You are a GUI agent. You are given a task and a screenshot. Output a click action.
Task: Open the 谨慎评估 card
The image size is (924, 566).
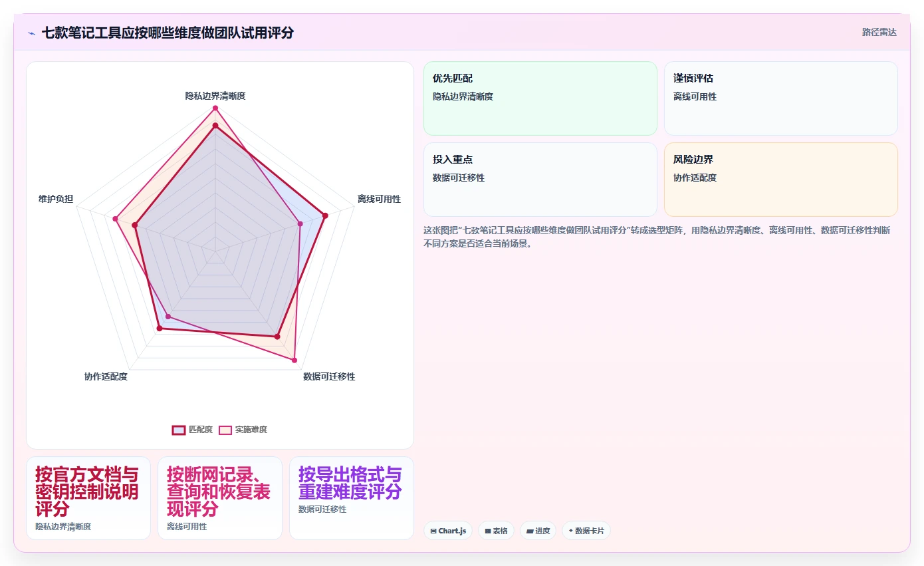(x=780, y=98)
